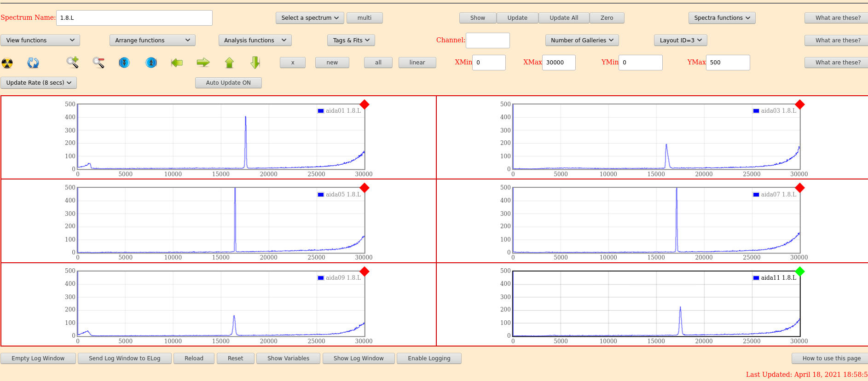Click Empty Log Window button
This screenshot has width=868, height=381.
(x=38, y=358)
